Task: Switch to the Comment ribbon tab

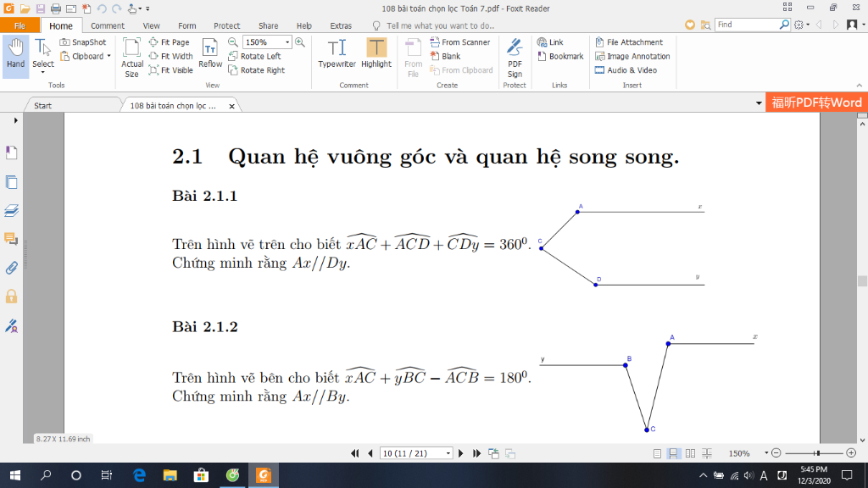Action: pyautogui.click(x=108, y=25)
